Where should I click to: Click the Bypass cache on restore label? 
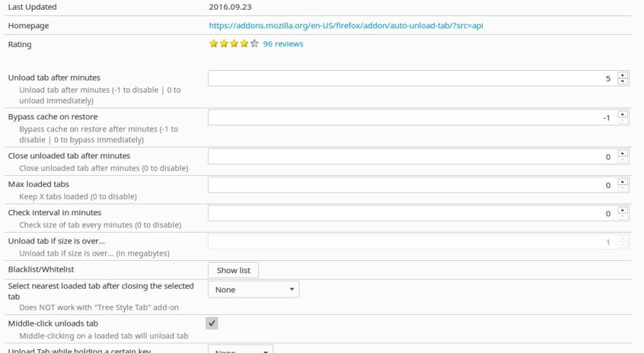coord(53,117)
